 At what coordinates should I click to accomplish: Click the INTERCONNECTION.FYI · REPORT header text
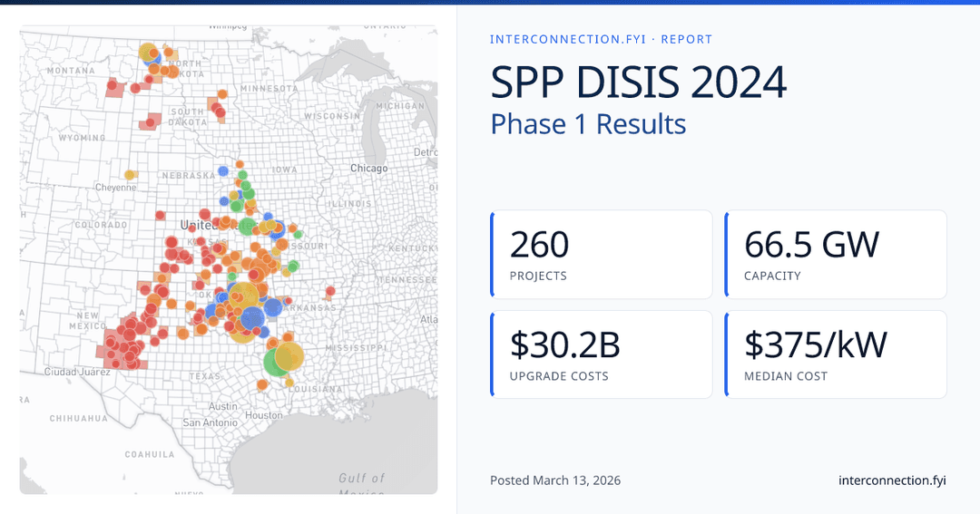coord(602,39)
